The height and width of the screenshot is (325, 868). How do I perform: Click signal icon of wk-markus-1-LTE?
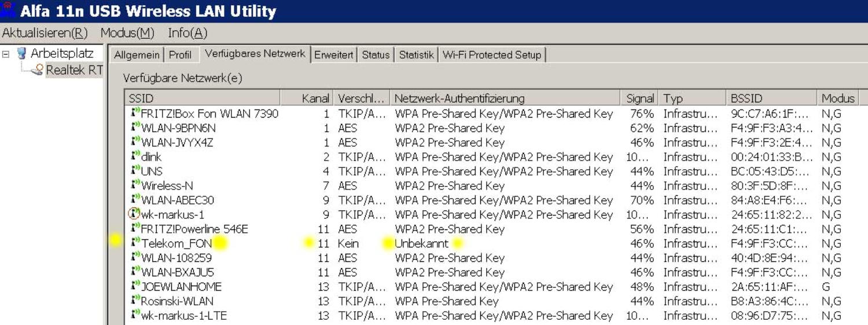[135, 316]
